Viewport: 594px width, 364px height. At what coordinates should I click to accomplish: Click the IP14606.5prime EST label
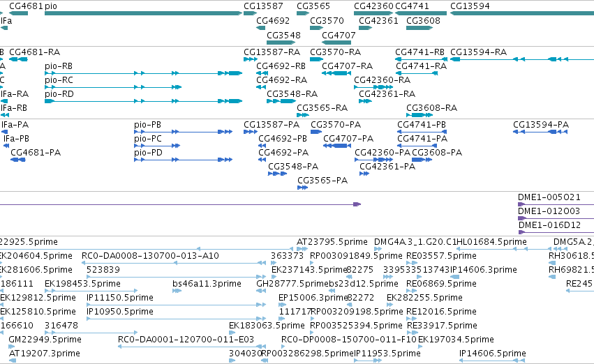tap(493, 354)
